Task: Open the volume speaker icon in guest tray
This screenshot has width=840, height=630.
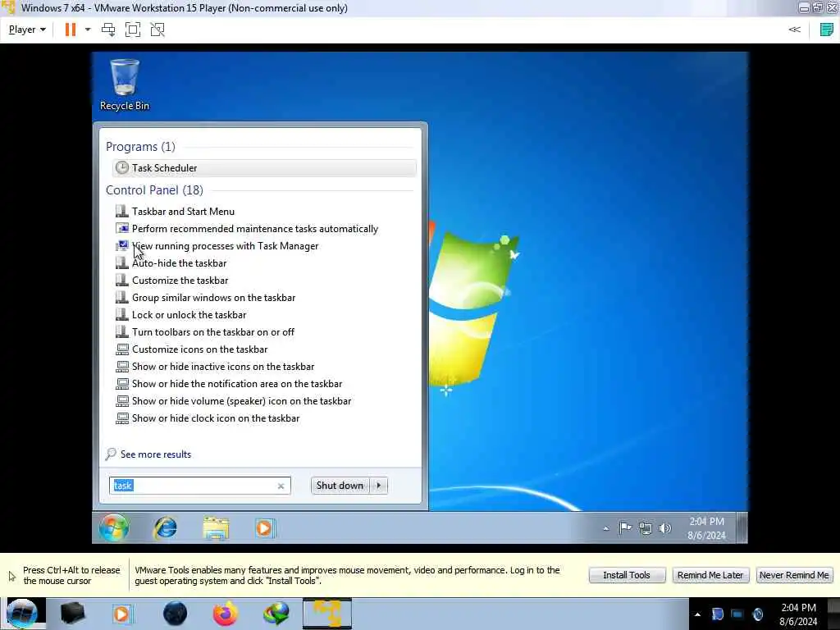Action: click(664, 529)
